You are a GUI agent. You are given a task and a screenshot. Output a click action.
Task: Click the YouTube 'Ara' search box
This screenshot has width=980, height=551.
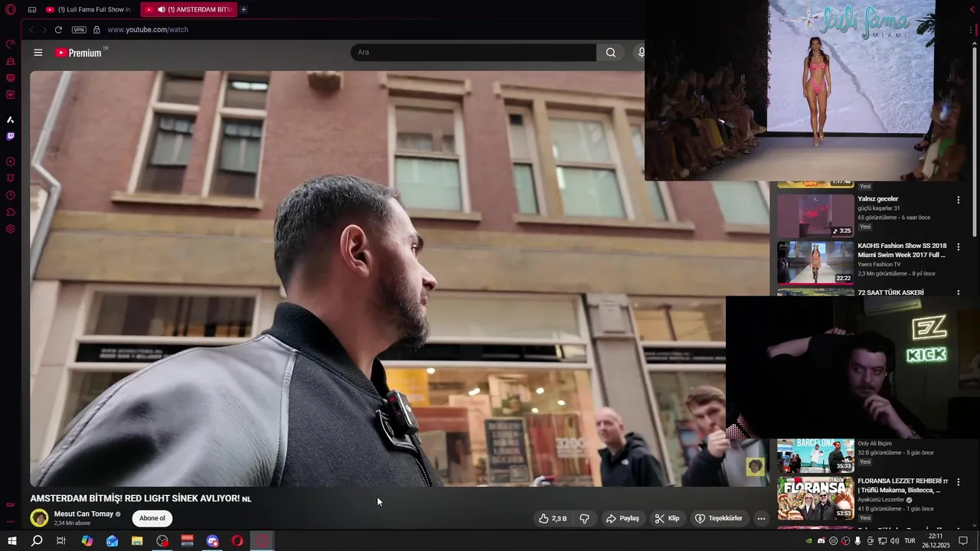[473, 52]
